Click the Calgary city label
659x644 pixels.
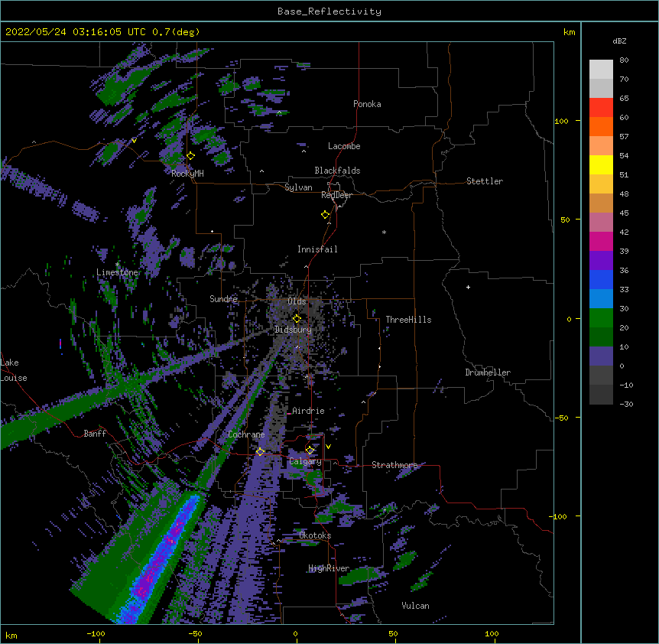(305, 461)
